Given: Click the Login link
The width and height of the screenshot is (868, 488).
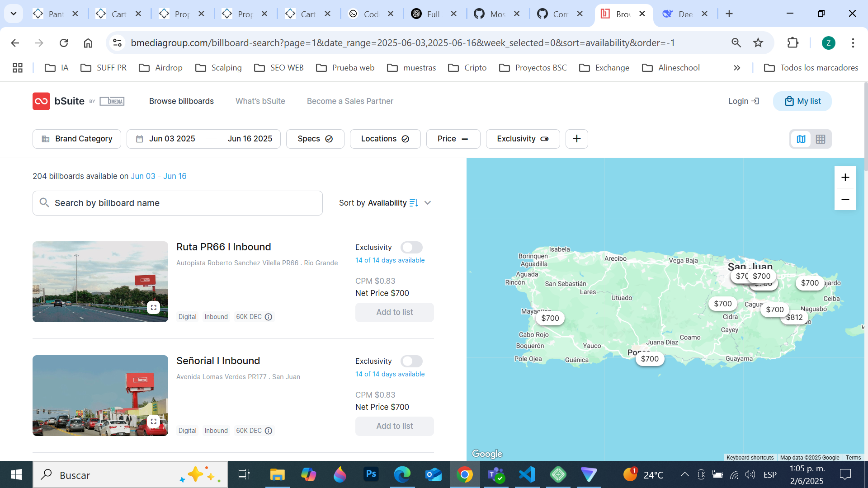Looking at the screenshot, I should (743, 101).
